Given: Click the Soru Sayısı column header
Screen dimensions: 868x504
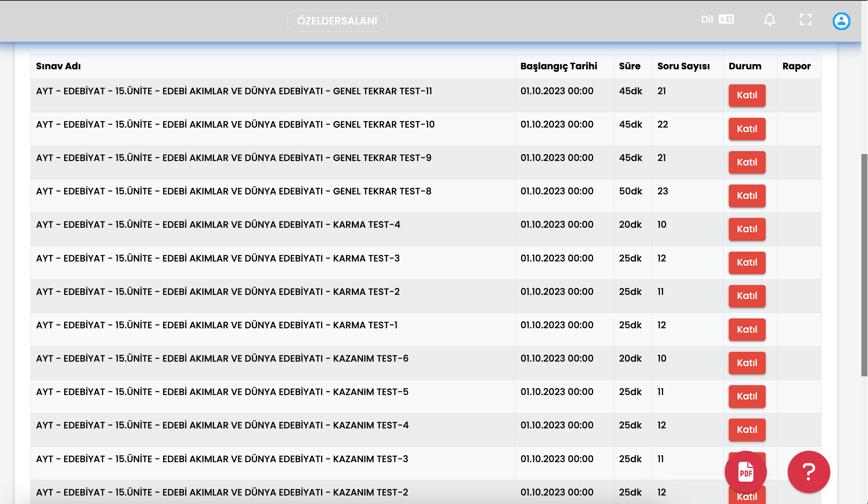Looking at the screenshot, I should click(683, 66).
